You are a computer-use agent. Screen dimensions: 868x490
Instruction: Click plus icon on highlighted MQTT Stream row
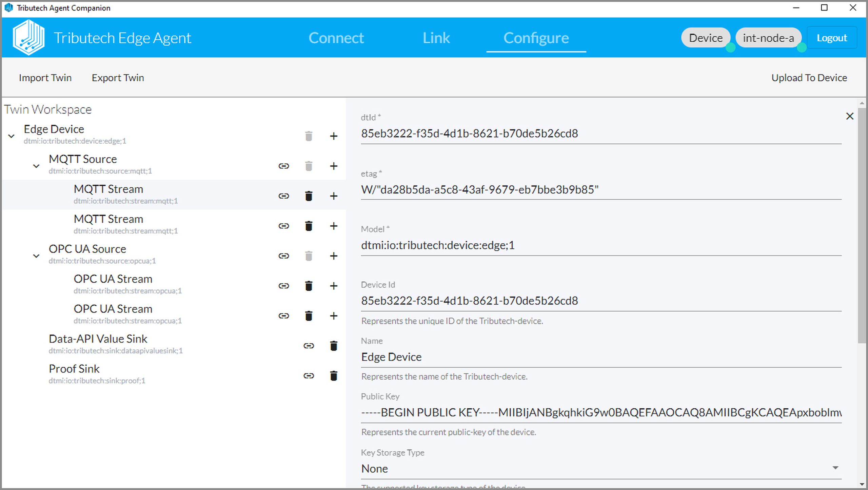[334, 196]
